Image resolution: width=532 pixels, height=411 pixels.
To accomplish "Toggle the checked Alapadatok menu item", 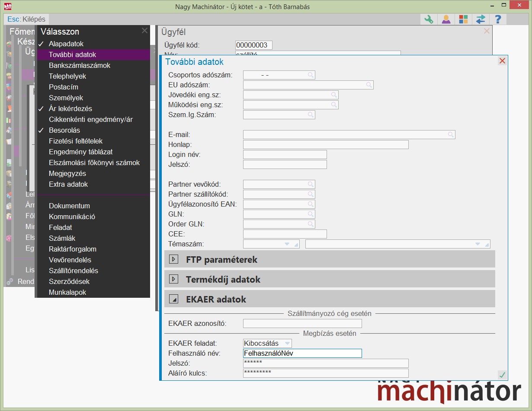I will pos(66,44).
